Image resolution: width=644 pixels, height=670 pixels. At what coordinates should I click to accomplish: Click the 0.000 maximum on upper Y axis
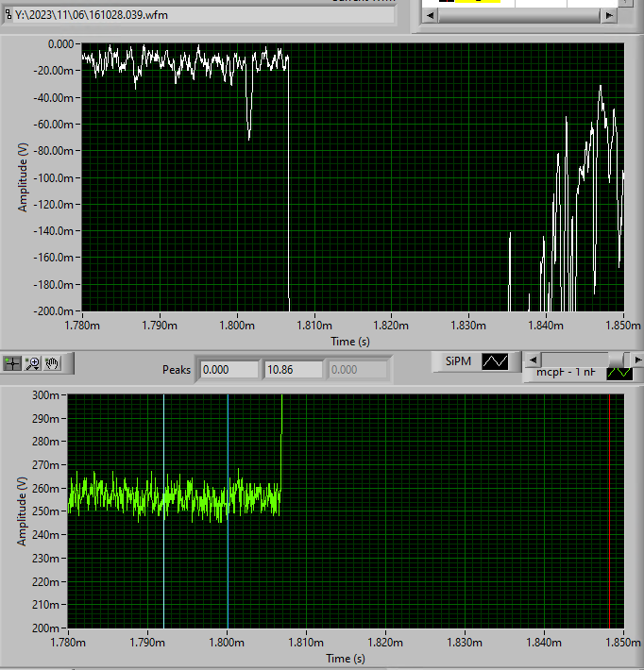(x=60, y=44)
